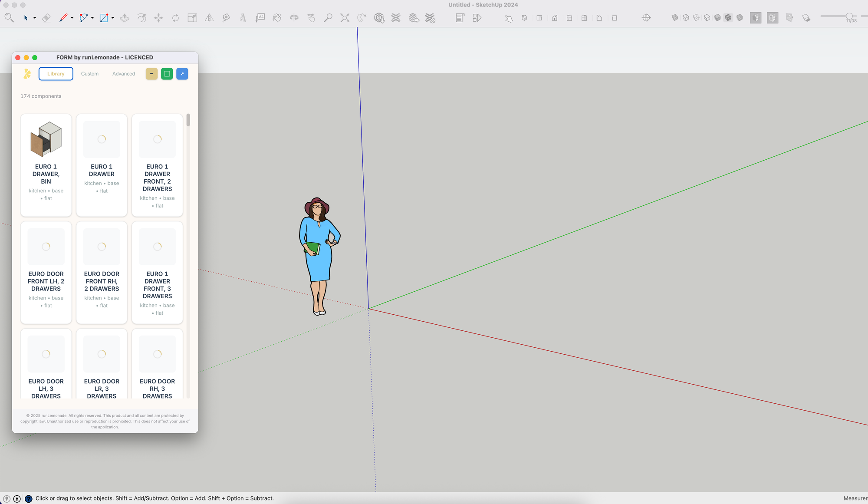Open the Search tool in SketchUp toolbar
Viewport: 868px width, 504px height.
click(x=9, y=18)
